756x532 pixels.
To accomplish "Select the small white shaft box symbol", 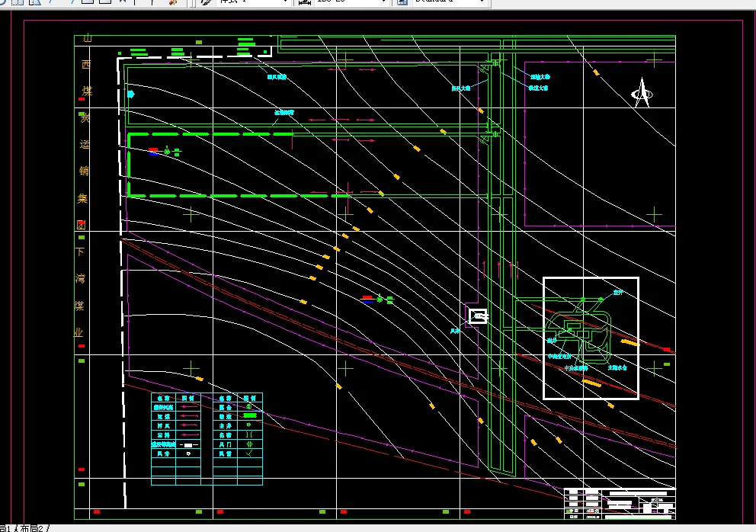I will pyautogui.click(x=479, y=316).
